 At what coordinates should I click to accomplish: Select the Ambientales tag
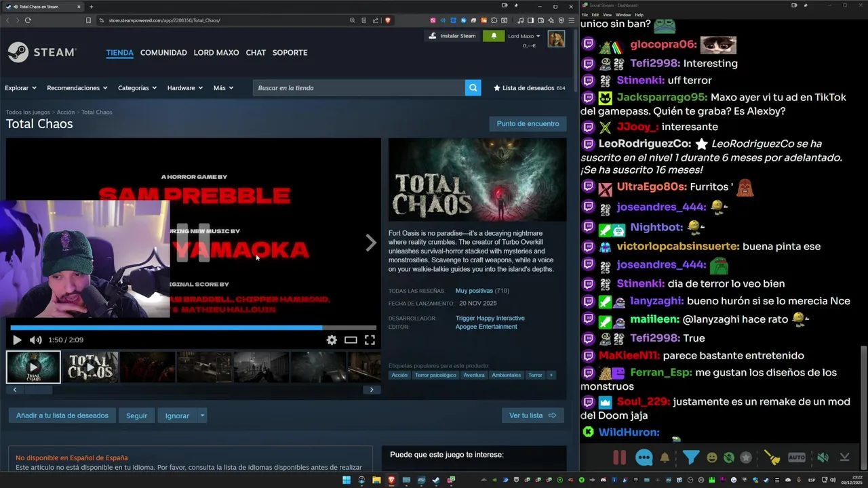coord(507,375)
